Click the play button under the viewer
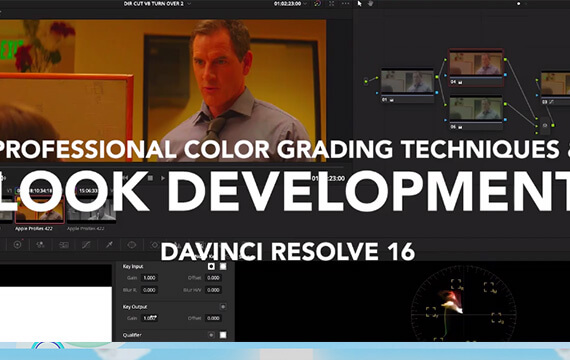Screen dimensions: 570x360 (x=163, y=178)
